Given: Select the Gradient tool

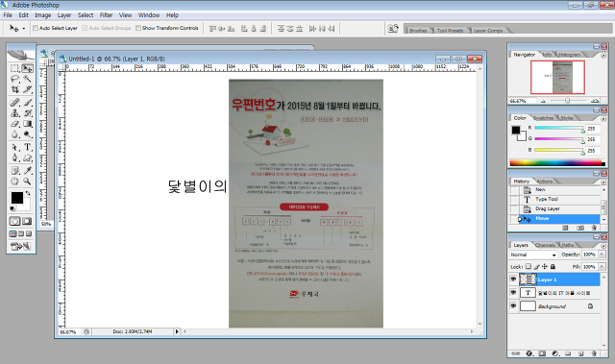Looking at the screenshot, I should pyautogui.click(x=27, y=124).
